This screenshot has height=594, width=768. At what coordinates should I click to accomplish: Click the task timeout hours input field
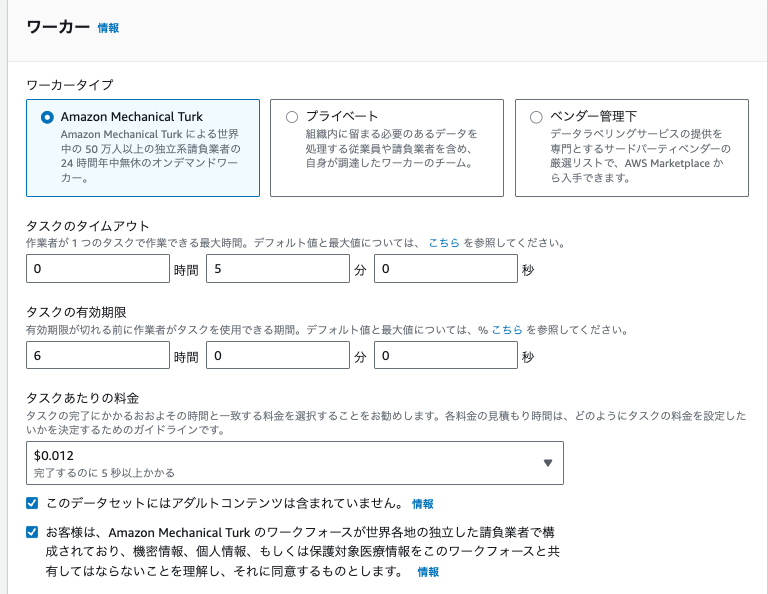pos(98,268)
